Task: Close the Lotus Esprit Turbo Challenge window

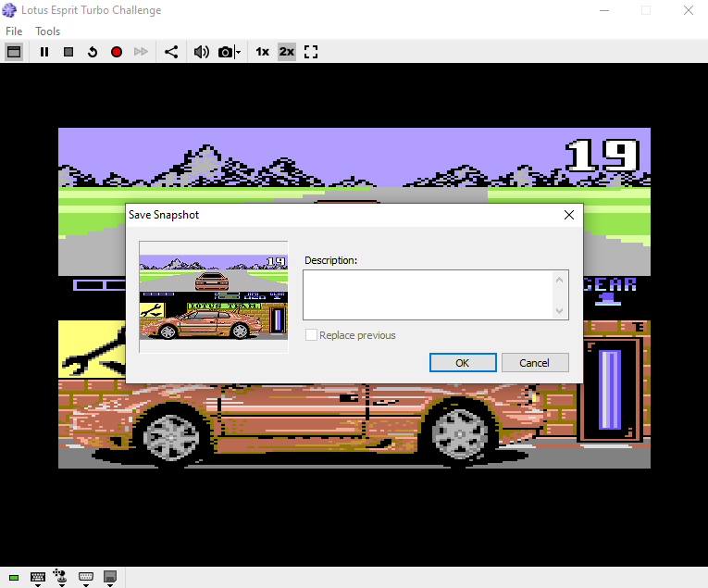Action: coord(689,10)
